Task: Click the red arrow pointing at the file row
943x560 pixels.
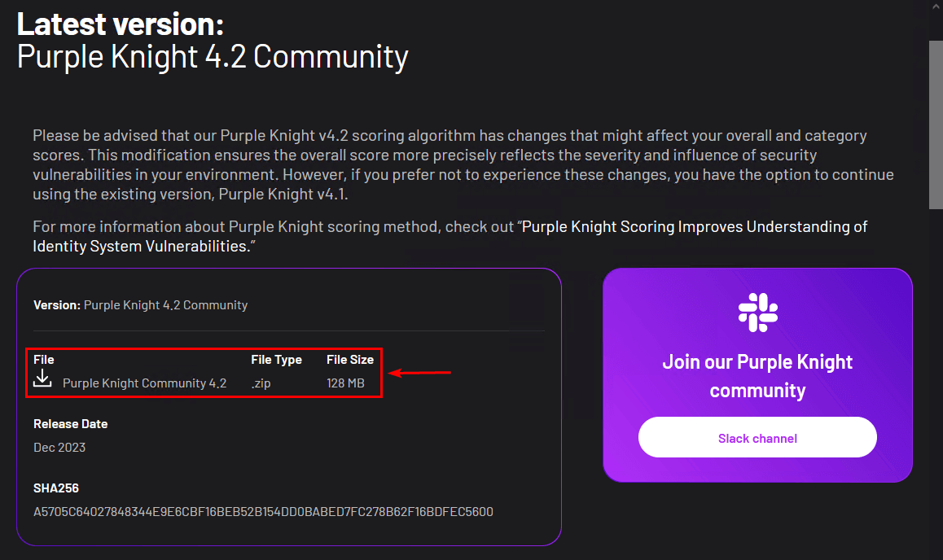Action: 420,374
